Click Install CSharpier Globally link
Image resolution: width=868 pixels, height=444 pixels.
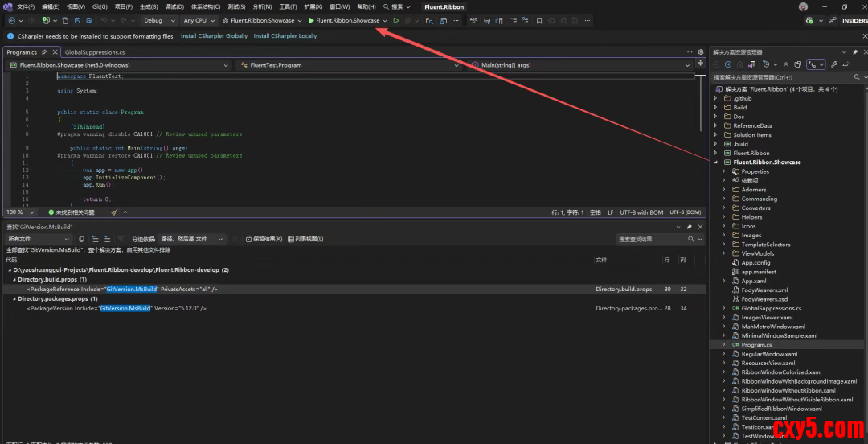[x=214, y=36]
